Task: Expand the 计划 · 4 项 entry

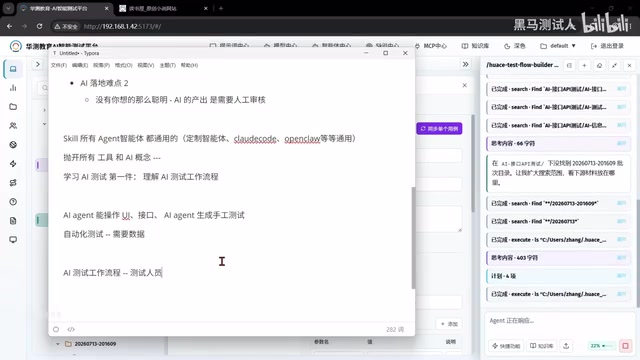Action: 558,276
